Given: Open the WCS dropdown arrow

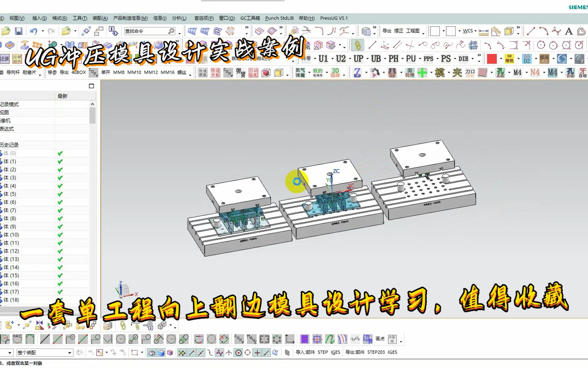Looking at the screenshot, I should pyautogui.click(x=476, y=31).
